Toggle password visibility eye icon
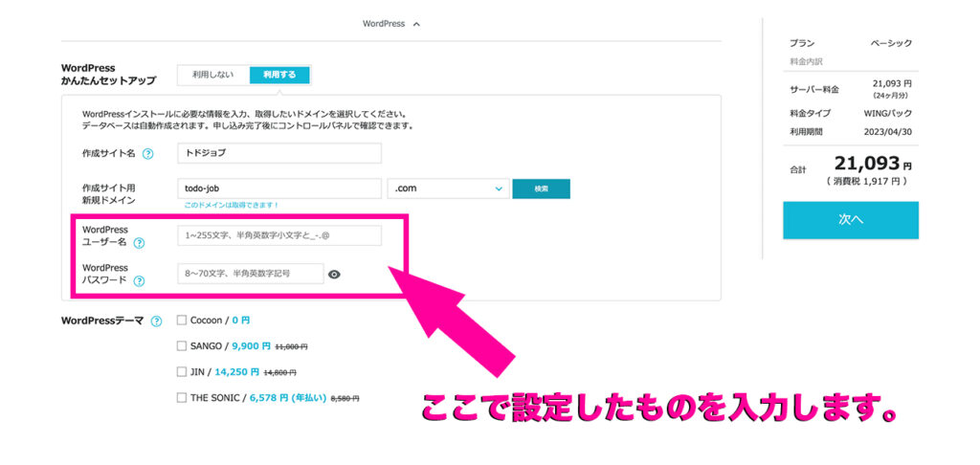The image size is (980, 465). coord(334,274)
